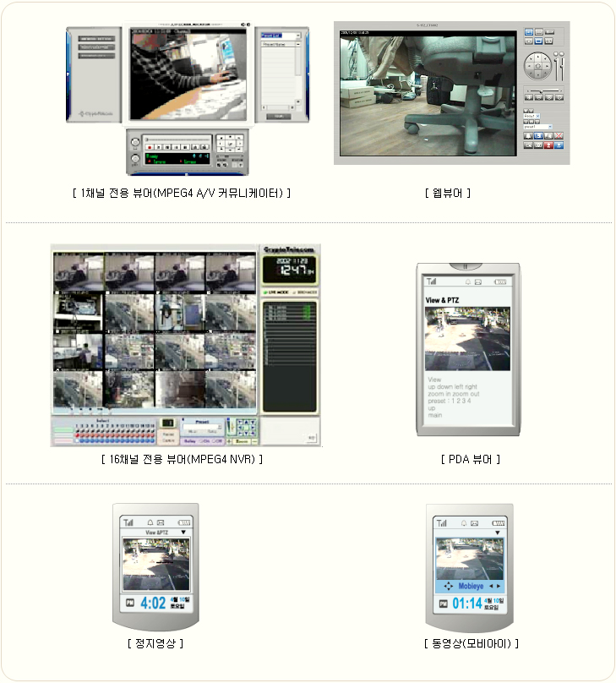616x683 pixels.
Task: Click the PTZ direction pad in 1-channel viewer
Action: point(230,142)
